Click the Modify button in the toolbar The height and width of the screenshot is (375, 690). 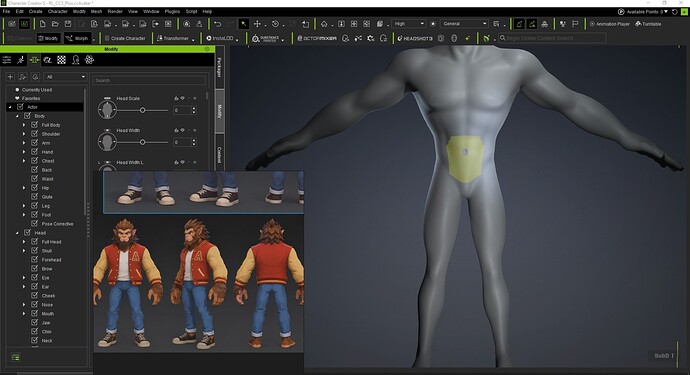click(x=48, y=38)
